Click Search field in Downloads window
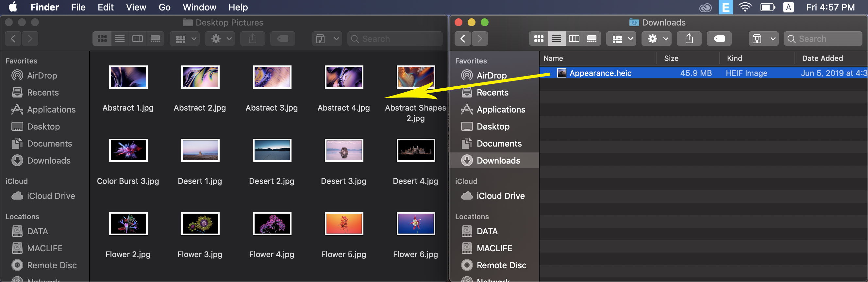Viewport: 868px width, 282px height. point(823,39)
